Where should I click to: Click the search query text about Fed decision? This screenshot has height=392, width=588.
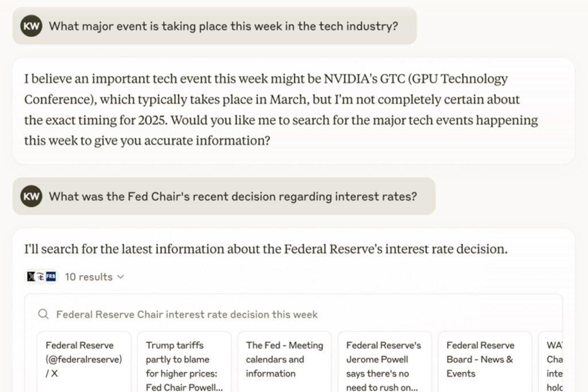click(187, 314)
